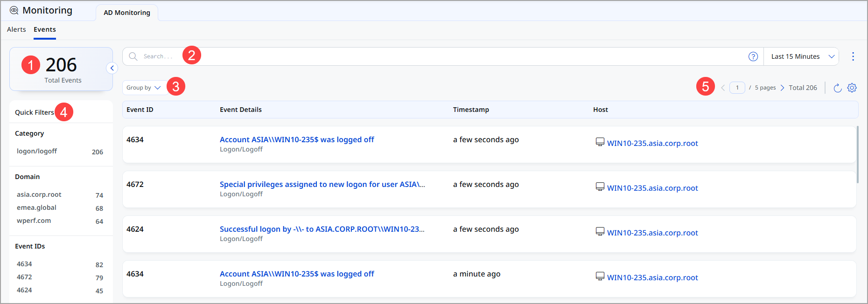Click the '5 pages' pagination label
This screenshot has width=868, height=304.
(x=765, y=88)
